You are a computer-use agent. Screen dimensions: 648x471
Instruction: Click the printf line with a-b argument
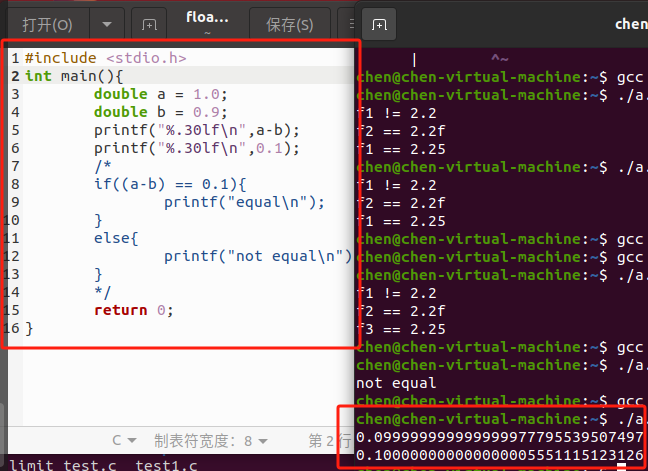197,130
